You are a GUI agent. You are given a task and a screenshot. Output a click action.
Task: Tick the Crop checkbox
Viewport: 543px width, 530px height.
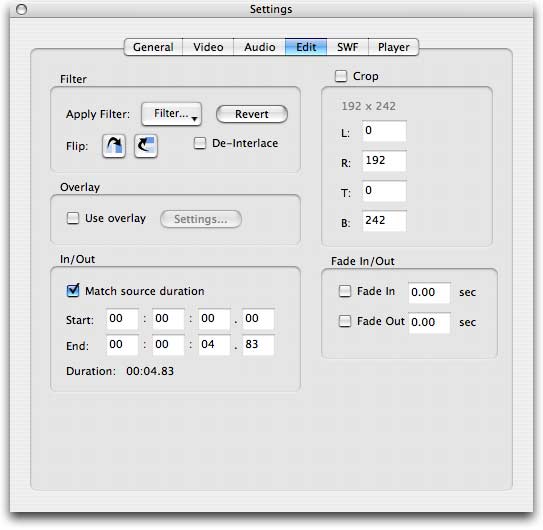tap(341, 76)
